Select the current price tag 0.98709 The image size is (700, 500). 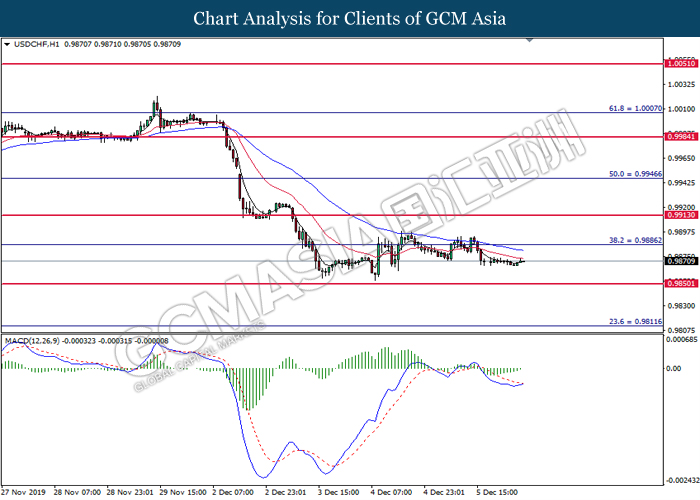[680, 261]
